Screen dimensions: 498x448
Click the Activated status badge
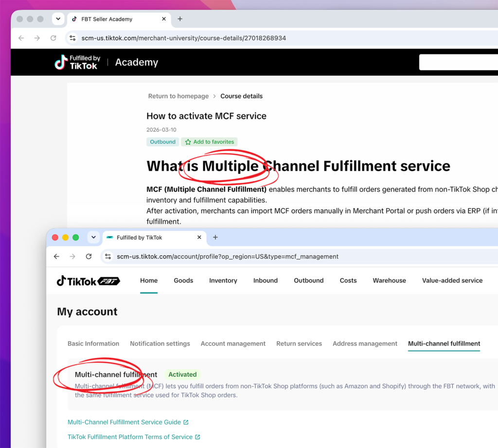click(183, 375)
